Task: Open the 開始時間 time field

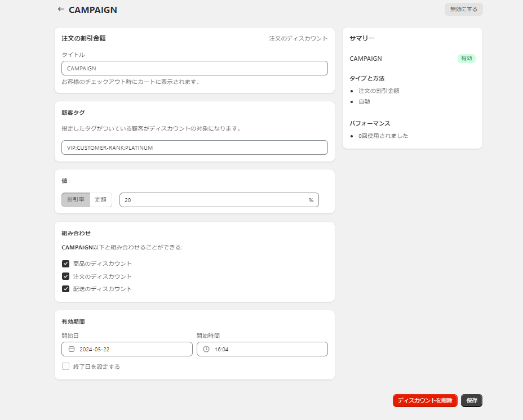Action: 268,349
